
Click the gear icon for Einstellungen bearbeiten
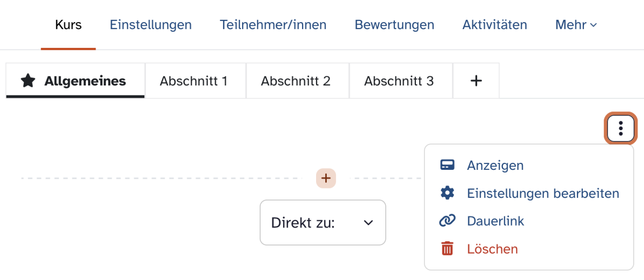(447, 193)
